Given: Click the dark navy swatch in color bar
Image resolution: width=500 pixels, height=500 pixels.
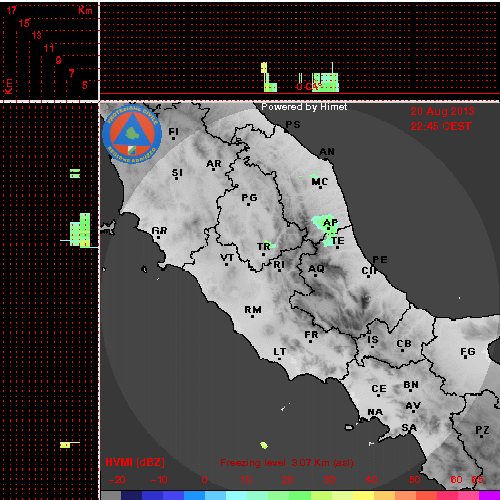Looking at the screenshot, I should (x=132, y=495).
